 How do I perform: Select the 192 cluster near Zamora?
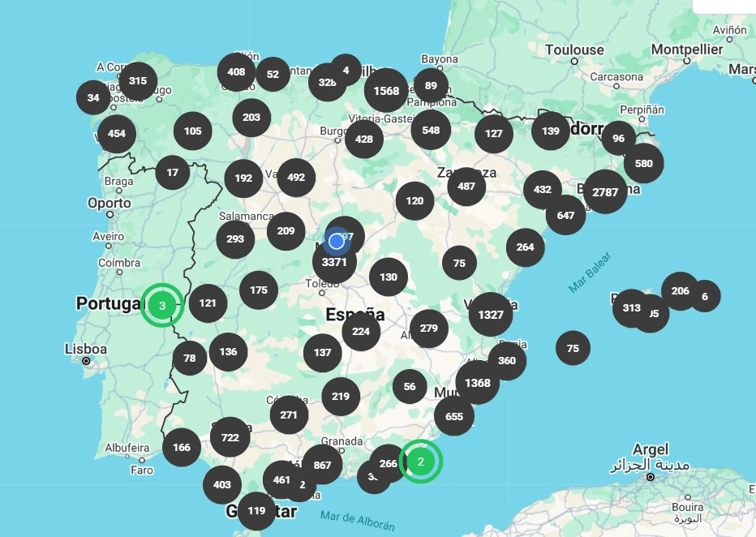click(243, 178)
